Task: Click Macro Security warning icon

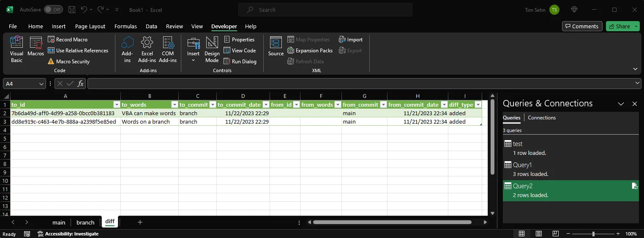Action: point(51,62)
